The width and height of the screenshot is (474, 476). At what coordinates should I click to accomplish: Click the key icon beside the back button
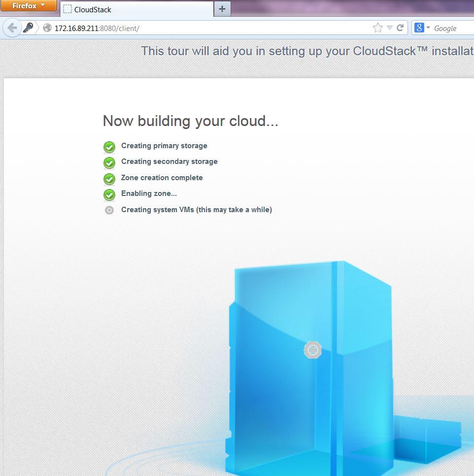(x=28, y=28)
